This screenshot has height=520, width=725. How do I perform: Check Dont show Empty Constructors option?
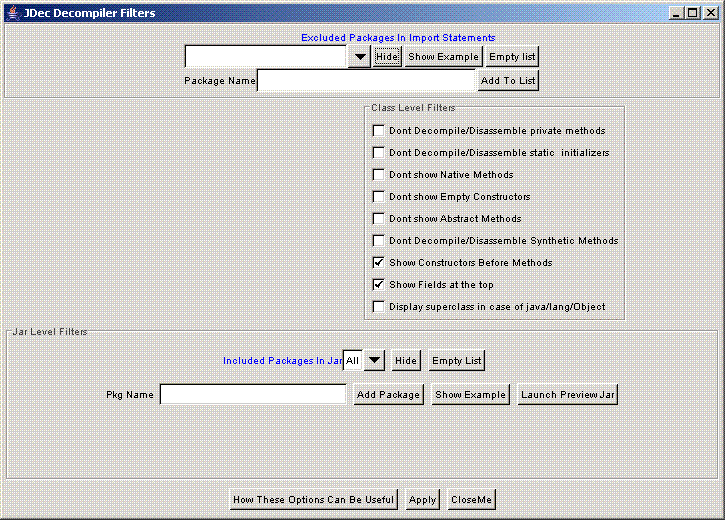(378, 197)
